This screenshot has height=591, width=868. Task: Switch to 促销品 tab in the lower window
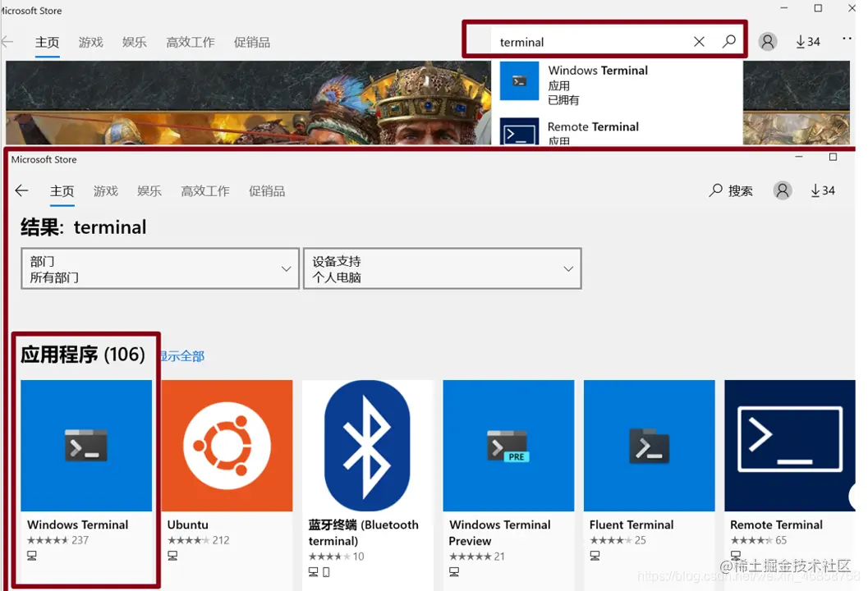[267, 191]
